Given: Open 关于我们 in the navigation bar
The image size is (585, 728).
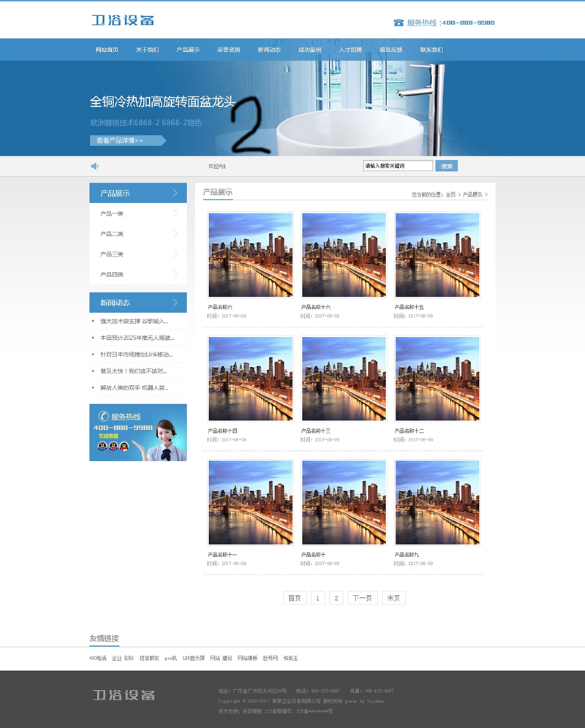Looking at the screenshot, I should (147, 50).
